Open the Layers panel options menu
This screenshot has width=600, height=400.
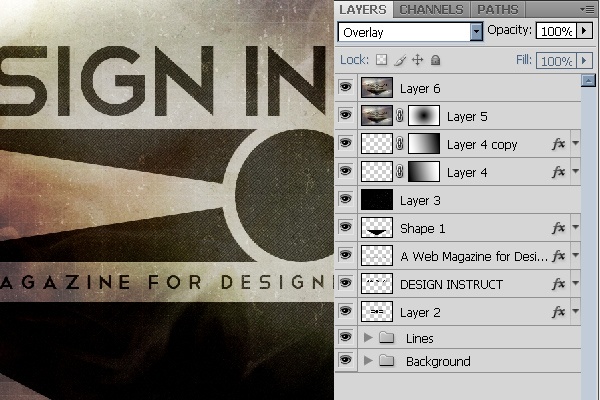click(x=587, y=9)
